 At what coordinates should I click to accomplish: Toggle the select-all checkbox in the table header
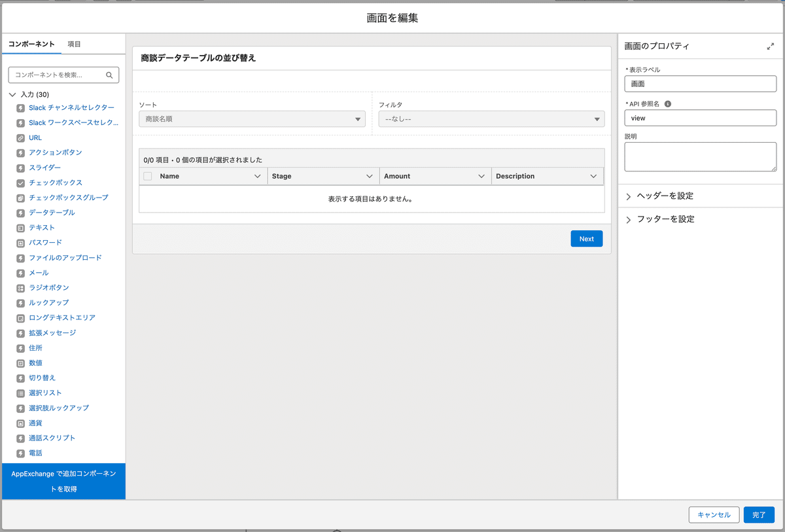[x=147, y=176]
